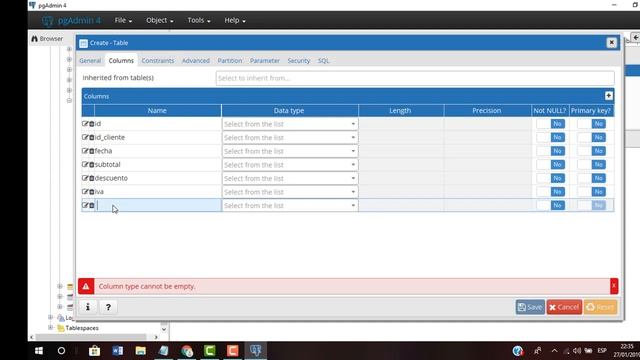Click the Inherited from table(s) select field
640x360 pixels.
415,78
